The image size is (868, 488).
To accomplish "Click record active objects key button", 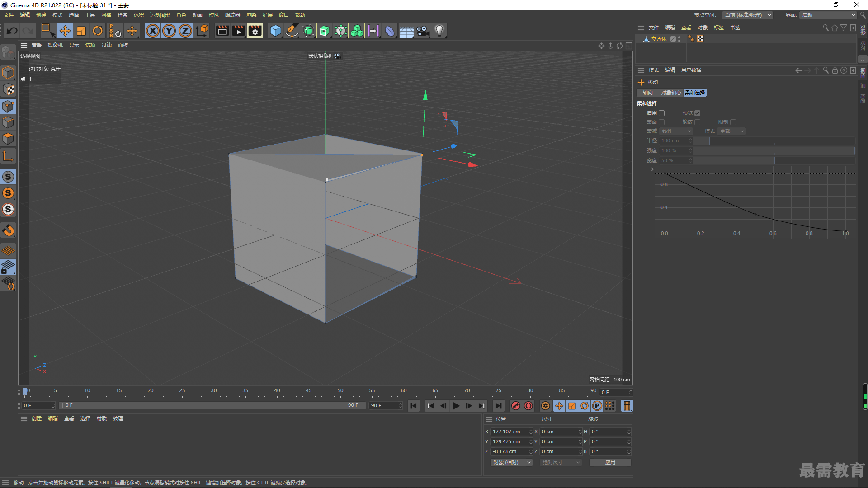I will (x=516, y=406).
